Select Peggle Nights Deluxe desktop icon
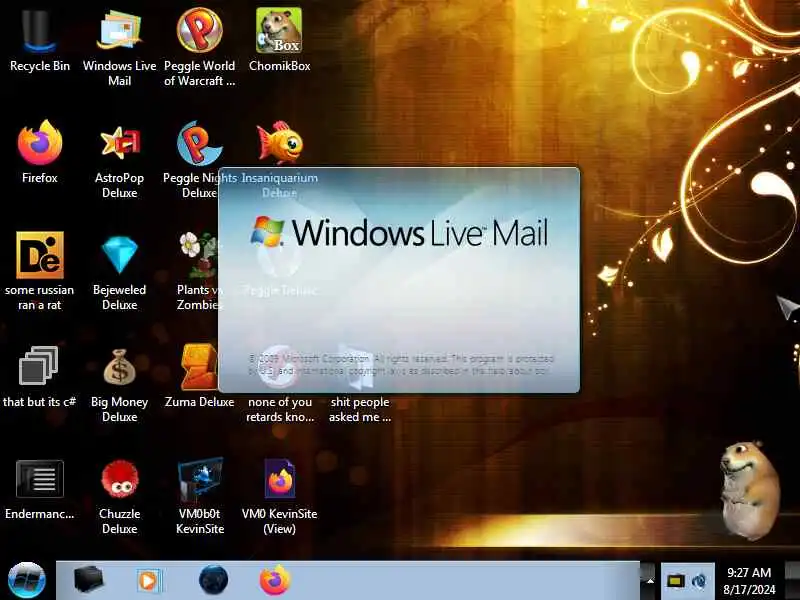The height and width of the screenshot is (600, 800). pyautogui.click(x=199, y=158)
